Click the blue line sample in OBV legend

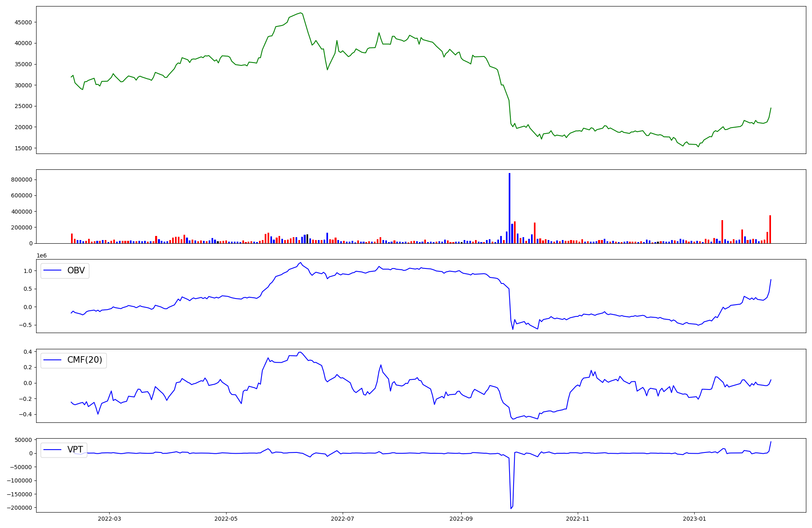tap(52, 270)
